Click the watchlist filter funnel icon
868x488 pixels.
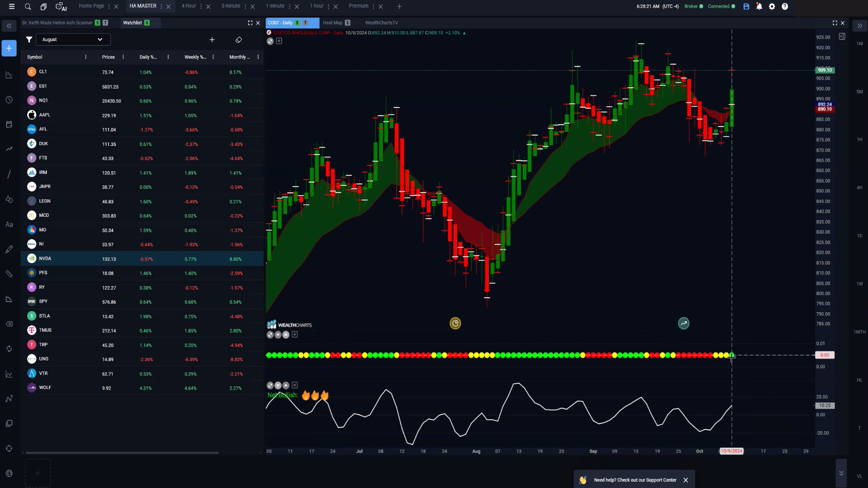tap(29, 40)
